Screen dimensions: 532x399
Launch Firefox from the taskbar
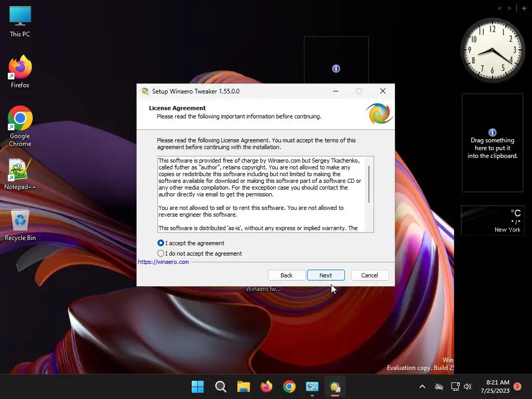[267, 387]
